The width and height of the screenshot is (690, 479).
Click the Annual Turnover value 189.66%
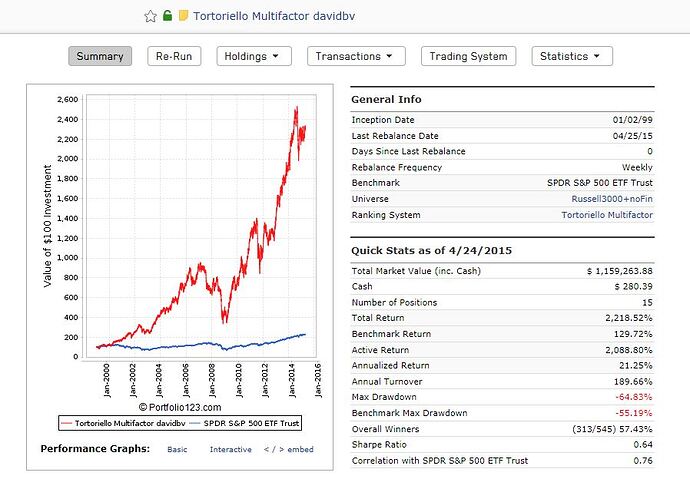pos(633,381)
